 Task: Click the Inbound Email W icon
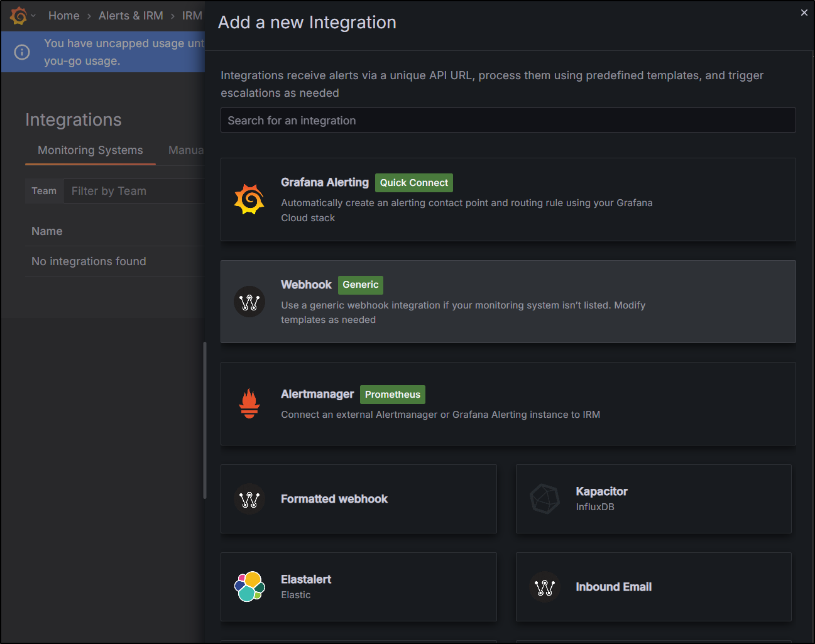pyautogui.click(x=545, y=587)
